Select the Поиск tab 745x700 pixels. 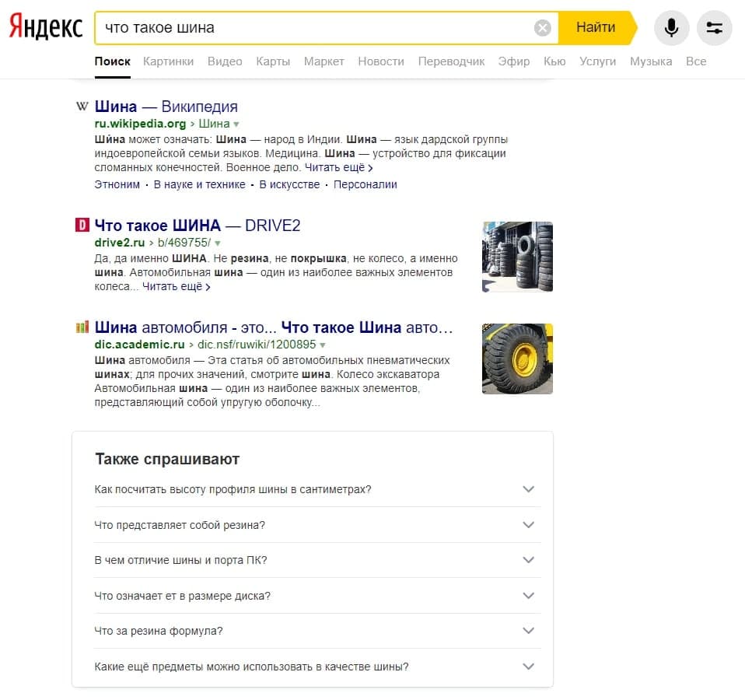(x=112, y=61)
